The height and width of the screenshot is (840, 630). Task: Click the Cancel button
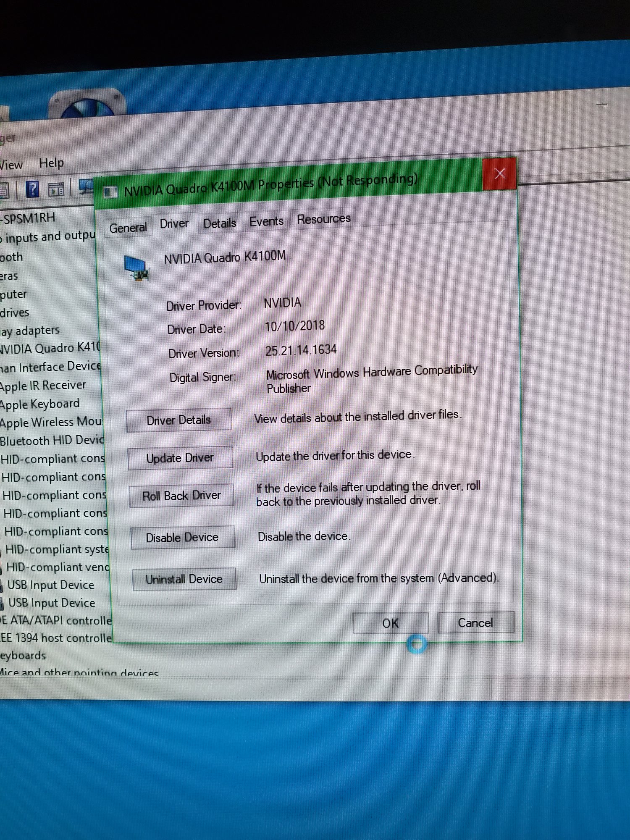coord(475,622)
